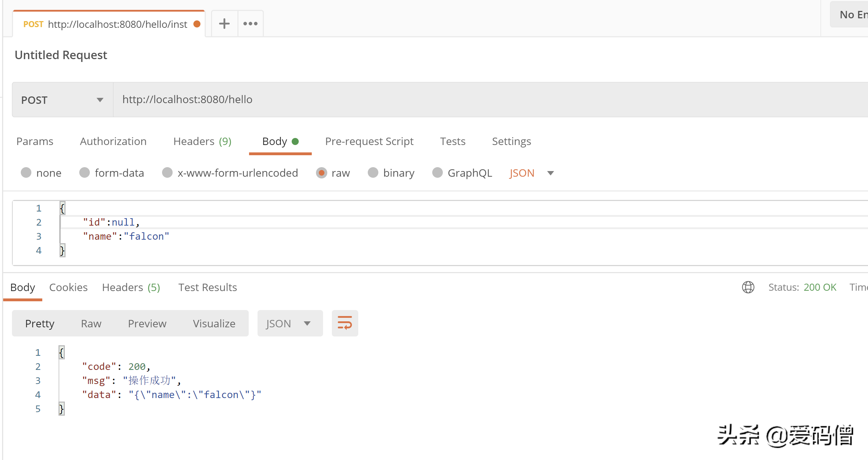The width and height of the screenshot is (868, 460).
Task: Click the unsaved changes dot on request tab
Action: point(197,25)
